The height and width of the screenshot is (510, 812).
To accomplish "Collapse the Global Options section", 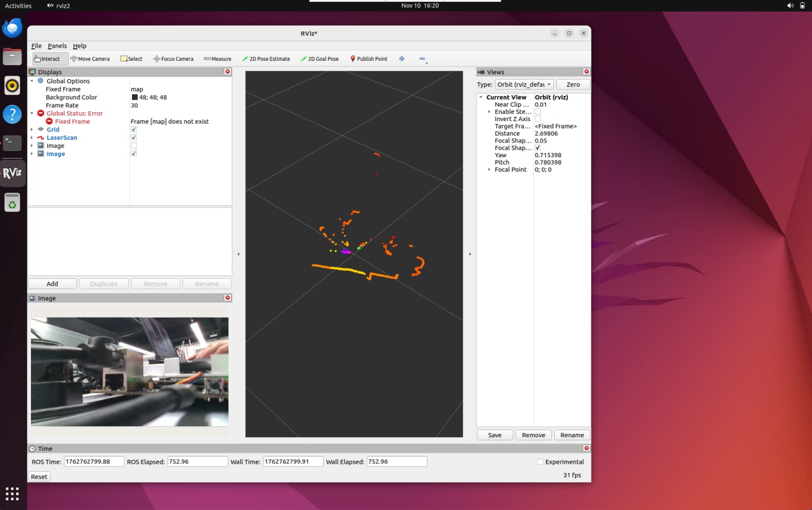I will 32,81.
